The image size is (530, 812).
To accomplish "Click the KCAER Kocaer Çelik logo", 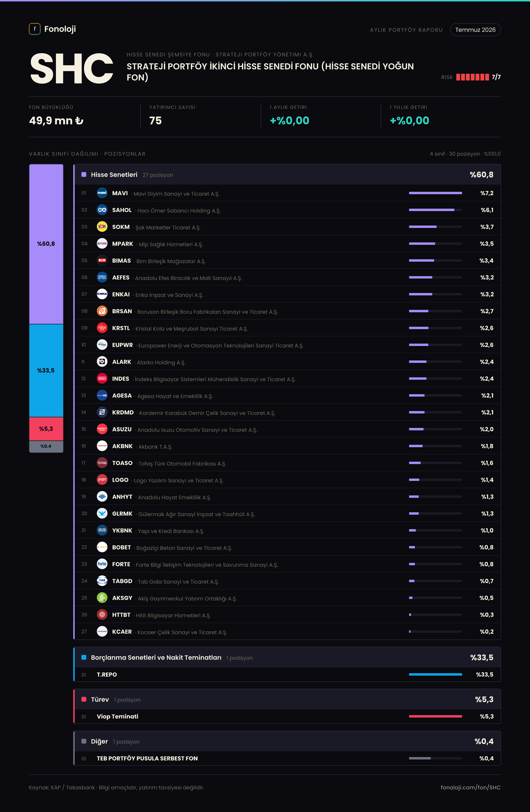I will tap(102, 631).
